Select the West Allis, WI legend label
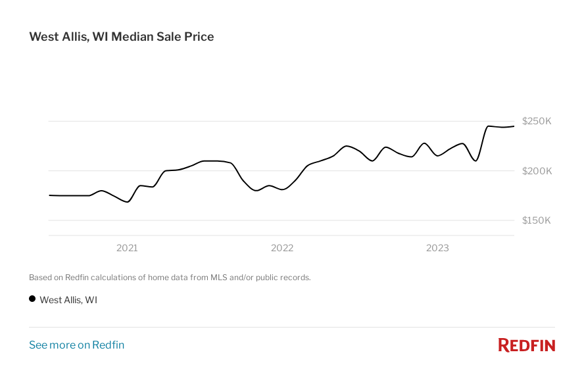584x392 pixels. [x=68, y=300]
